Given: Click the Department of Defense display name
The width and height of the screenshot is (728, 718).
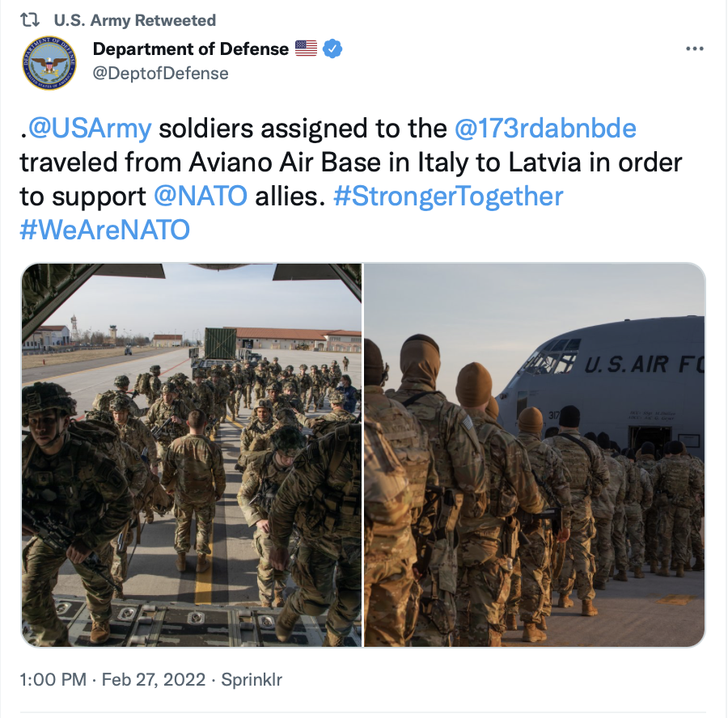Looking at the screenshot, I should click(191, 49).
